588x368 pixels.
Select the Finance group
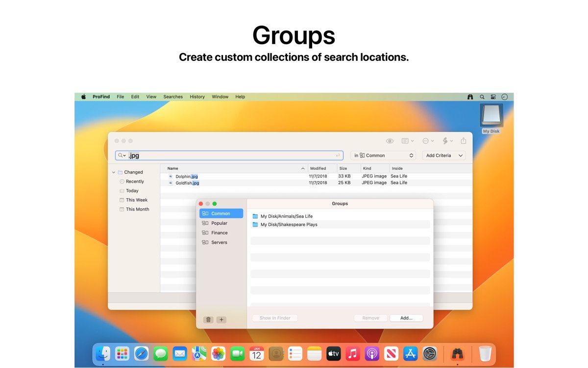219,233
